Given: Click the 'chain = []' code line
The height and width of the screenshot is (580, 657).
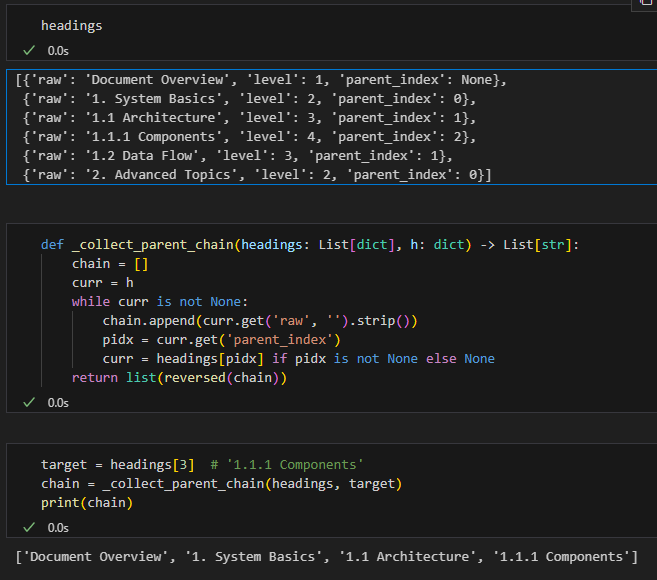Looking at the screenshot, I should pos(110,264).
